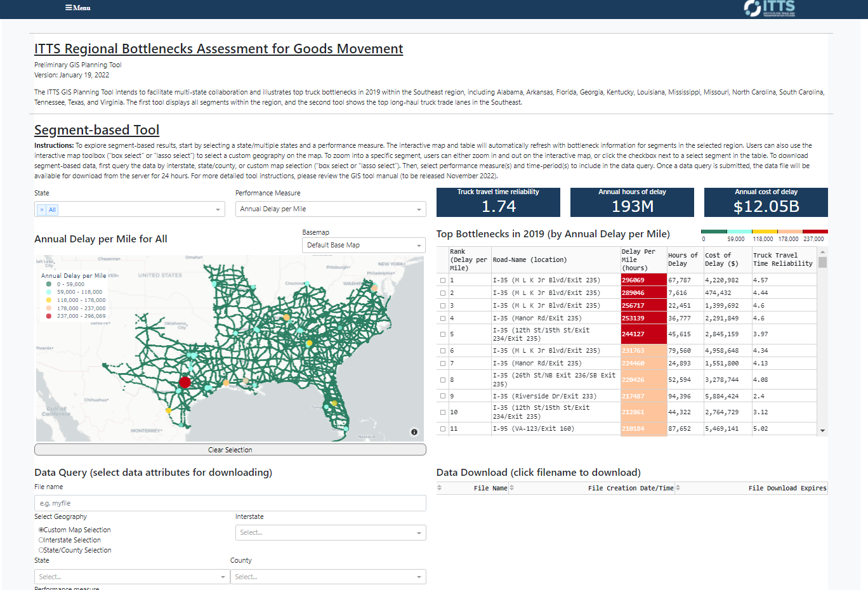Focus the File name input field
This screenshot has width=868, height=590.
(x=230, y=503)
